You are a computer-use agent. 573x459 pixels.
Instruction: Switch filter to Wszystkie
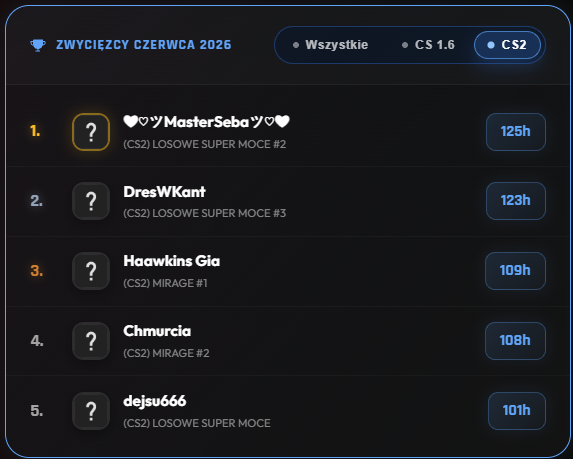[330, 45]
